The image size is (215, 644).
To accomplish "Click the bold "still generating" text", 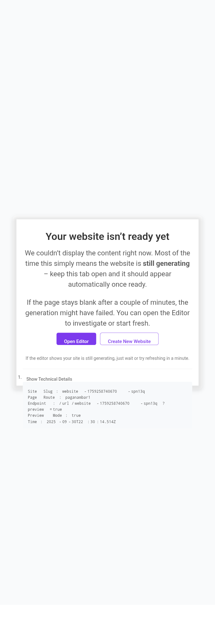I will (x=166, y=264).
